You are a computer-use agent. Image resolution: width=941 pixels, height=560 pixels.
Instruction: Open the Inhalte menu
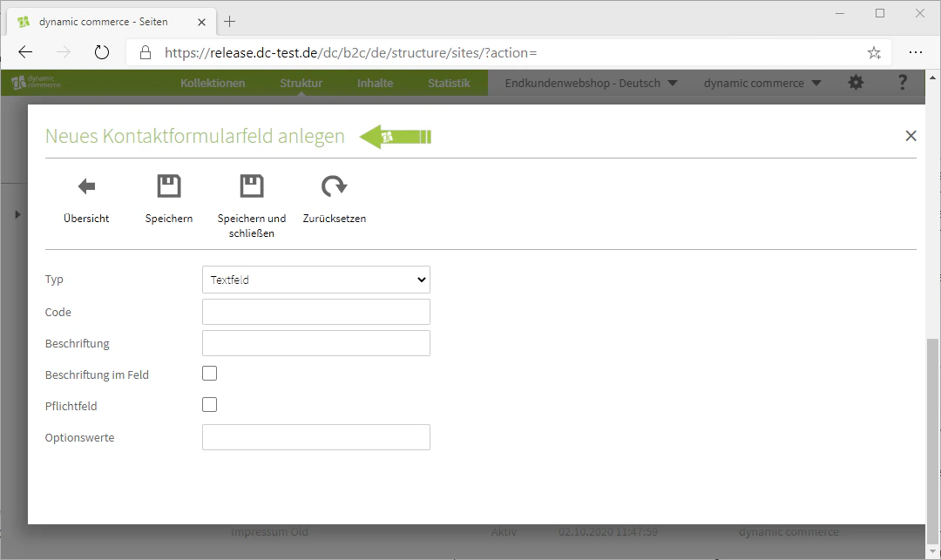(x=375, y=84)
